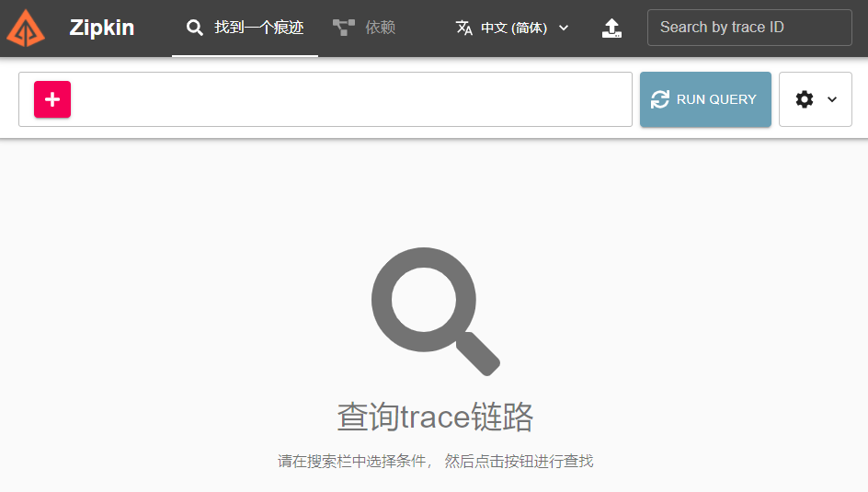The height and width of the screenshot is (492, 868).
Task: Click inside the empty search criteria bar
Action: pyautogui.click(x=349, y=99)
